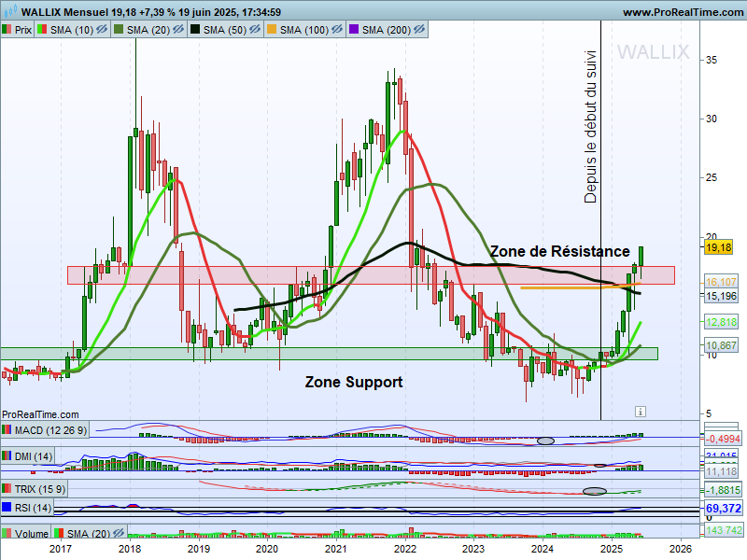
Task: Click the MACD value label -0,4994
Action: [723, 439]
